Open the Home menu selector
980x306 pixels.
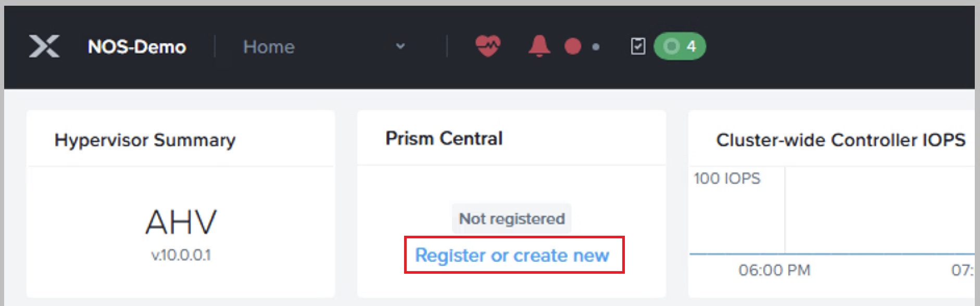[x=324, y=46]
